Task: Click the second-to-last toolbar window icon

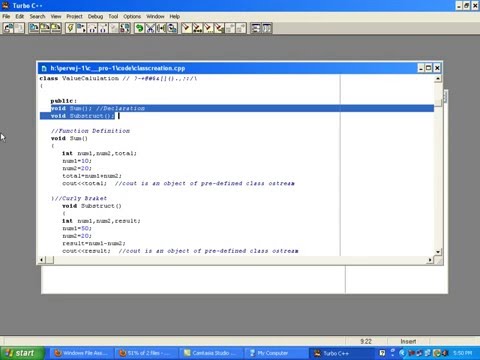Action: tap(256, 28)
